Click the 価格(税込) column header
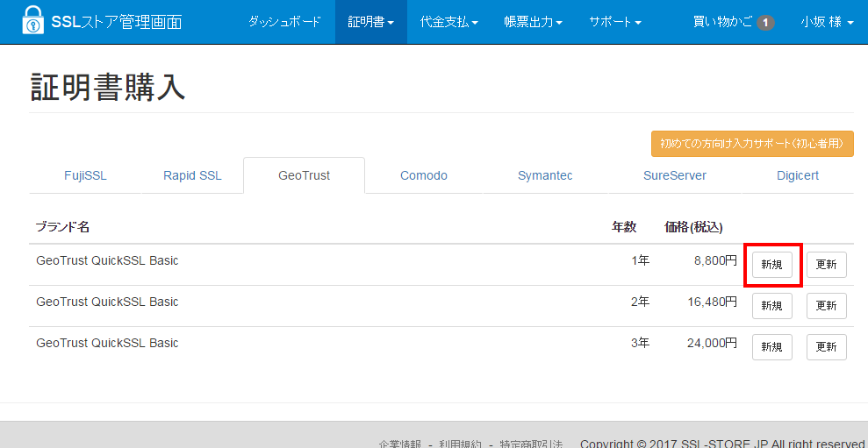Viewport: 868px width, 448px height. 693,227
